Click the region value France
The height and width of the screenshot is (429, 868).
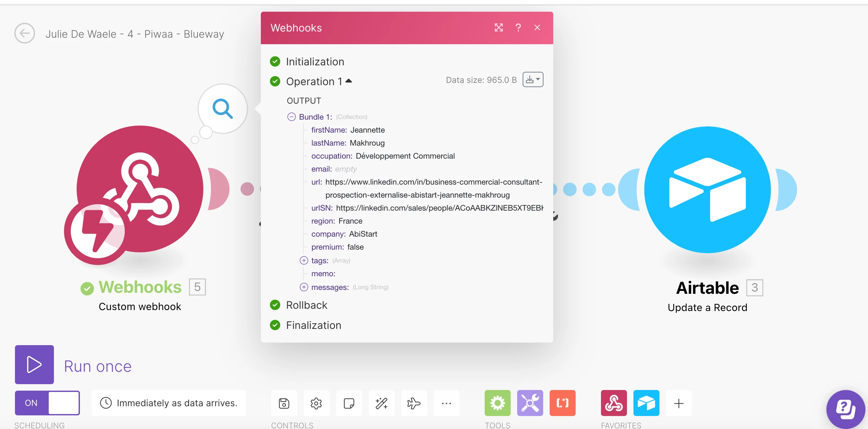(x=351, y=221)
